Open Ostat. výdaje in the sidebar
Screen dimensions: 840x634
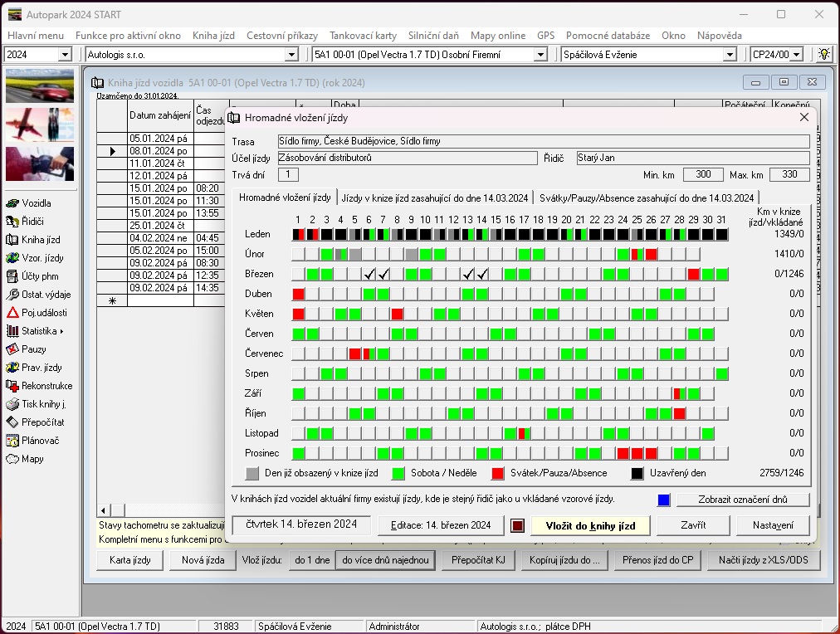point(38,294)
